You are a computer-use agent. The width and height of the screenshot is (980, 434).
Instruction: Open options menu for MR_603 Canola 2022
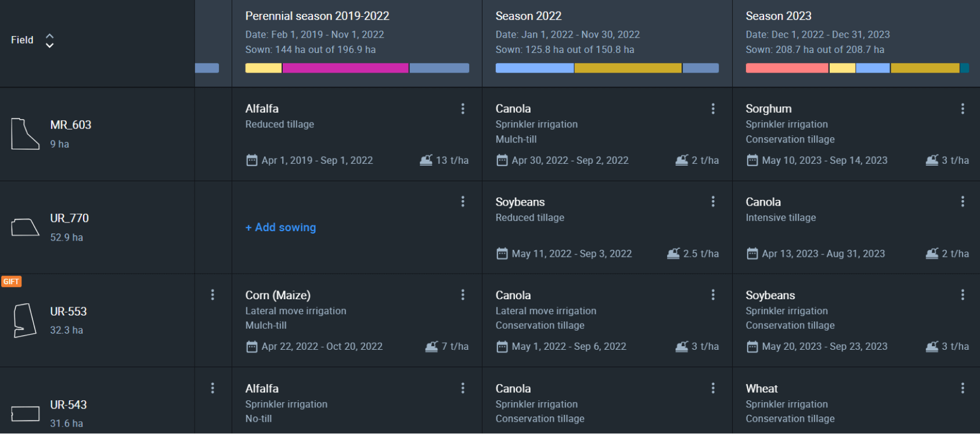pos(713,109)
